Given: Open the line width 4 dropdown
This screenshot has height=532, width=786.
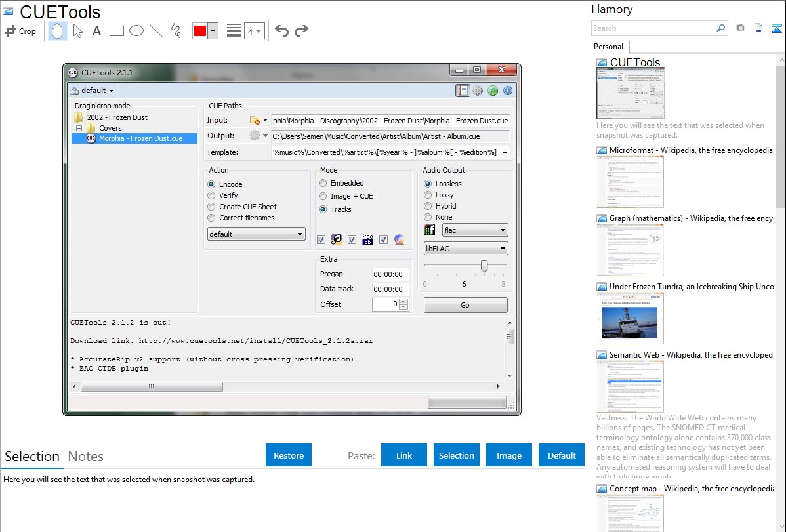Looking at the screenshot, I should [x=255, y=31].
